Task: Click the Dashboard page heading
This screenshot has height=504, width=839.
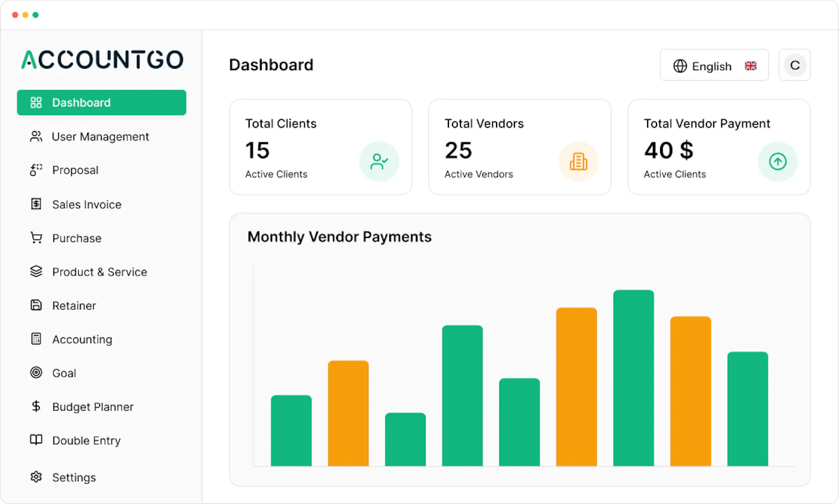Action: click(271, 65)
